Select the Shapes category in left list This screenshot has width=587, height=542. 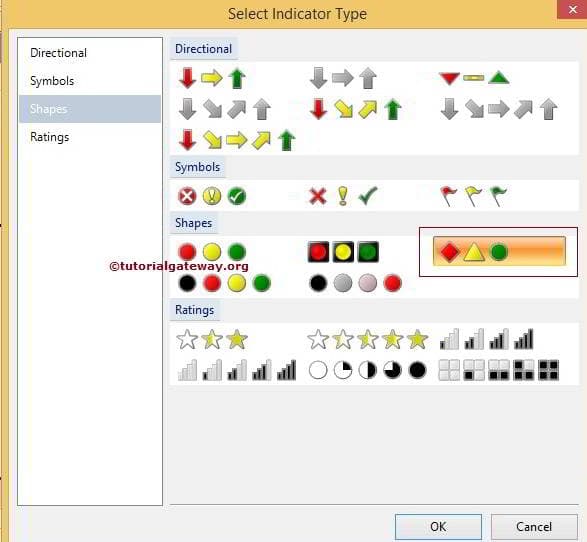[90, 109]
